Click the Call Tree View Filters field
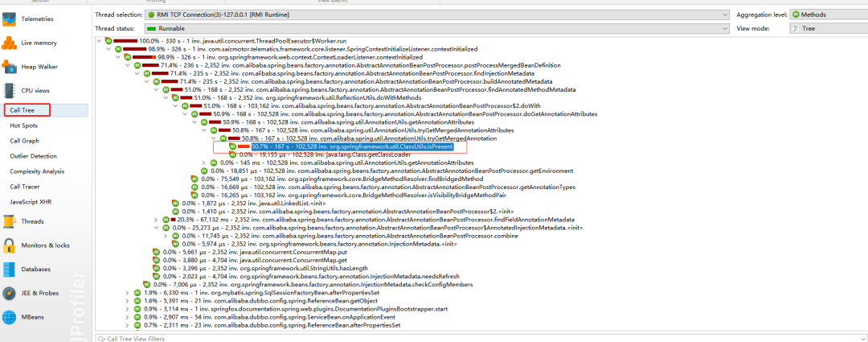The width and height of the screenshot is (868, 342). 481,338
